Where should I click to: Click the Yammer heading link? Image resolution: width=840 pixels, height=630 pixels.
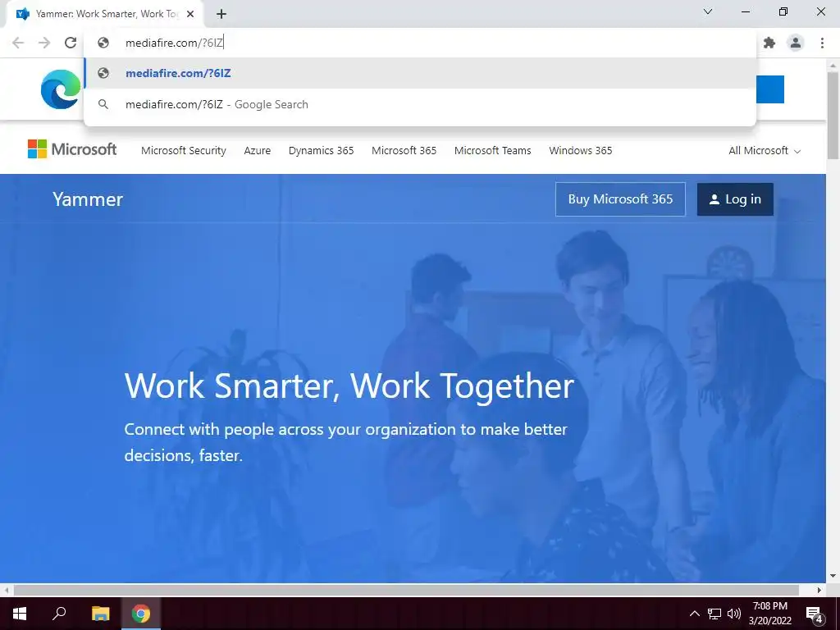coord(88,199)
